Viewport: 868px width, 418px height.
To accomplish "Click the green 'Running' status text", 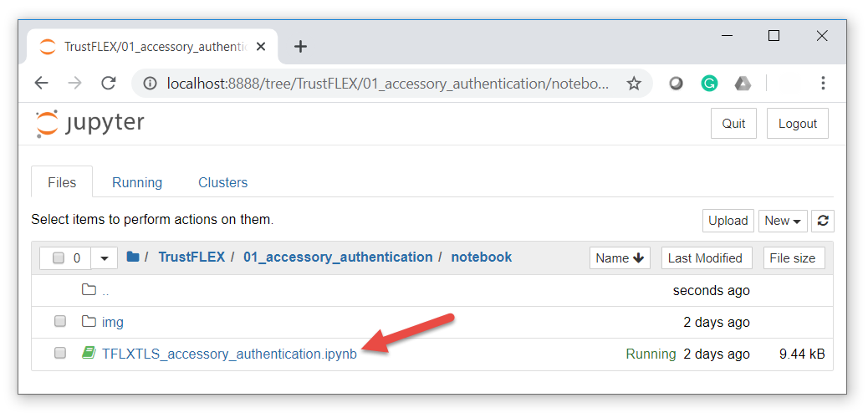I will click(x=651, y=354).
